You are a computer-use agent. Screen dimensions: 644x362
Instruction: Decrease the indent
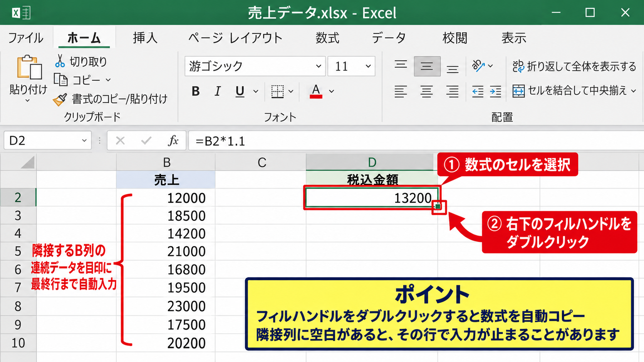478,92
